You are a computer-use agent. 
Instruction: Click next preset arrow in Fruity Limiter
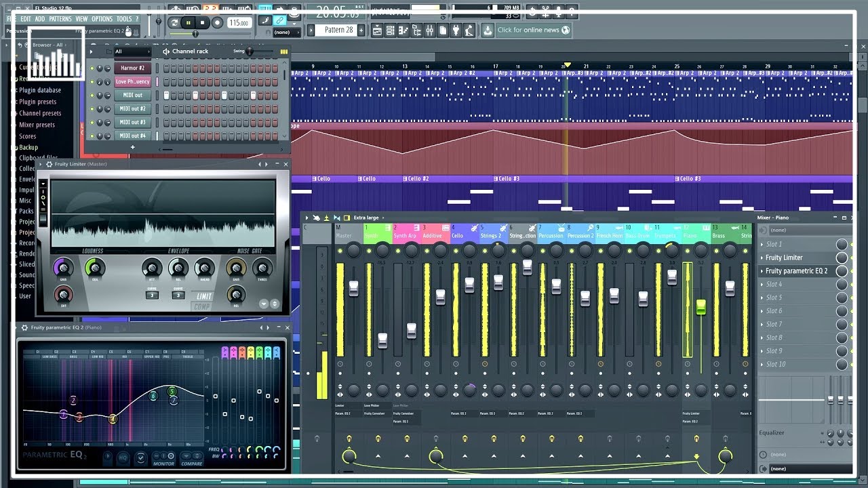[x=267, y=164]
